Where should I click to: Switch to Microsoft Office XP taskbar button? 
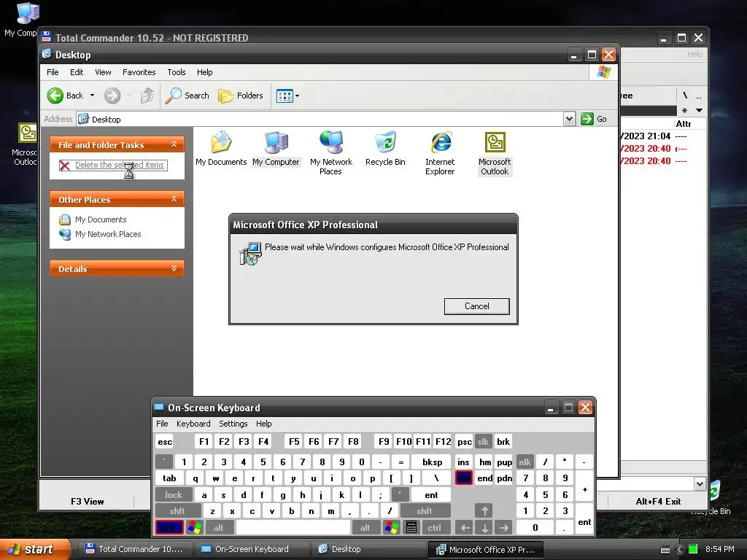pyautogui.click(x=484, y=549)
